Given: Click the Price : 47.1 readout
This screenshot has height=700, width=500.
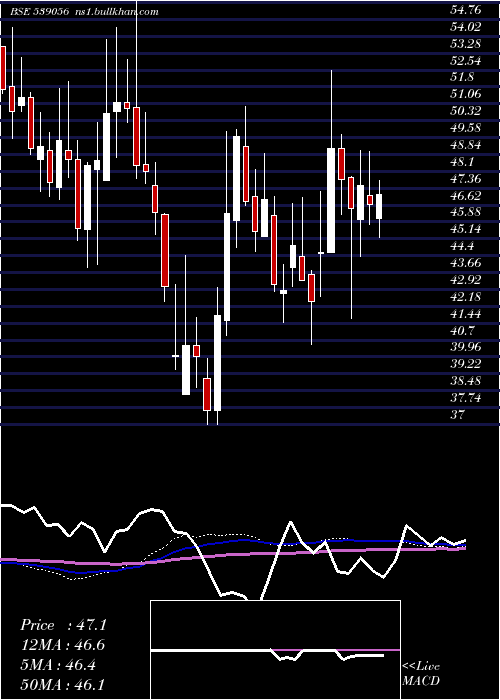Looking at the screenshot, I should point(63,625).
